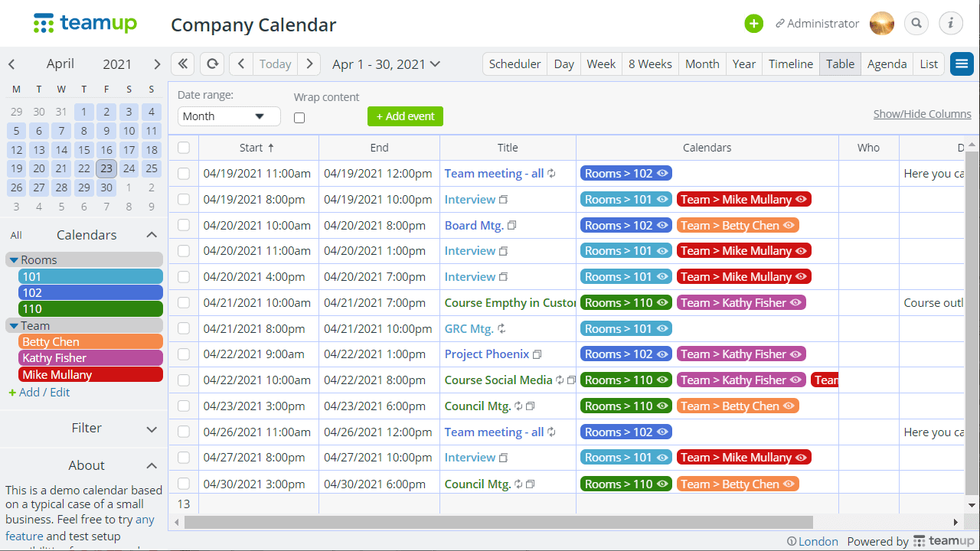Open the blue hamburger menu icon

(x=962, y=64)
